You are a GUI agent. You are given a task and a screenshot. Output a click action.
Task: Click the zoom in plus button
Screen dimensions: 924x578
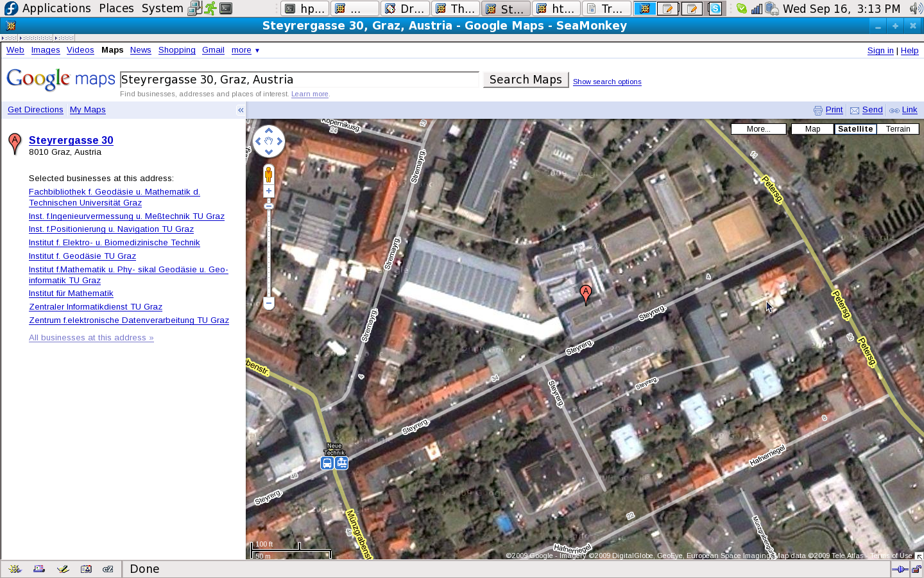(x=269, y=191)
